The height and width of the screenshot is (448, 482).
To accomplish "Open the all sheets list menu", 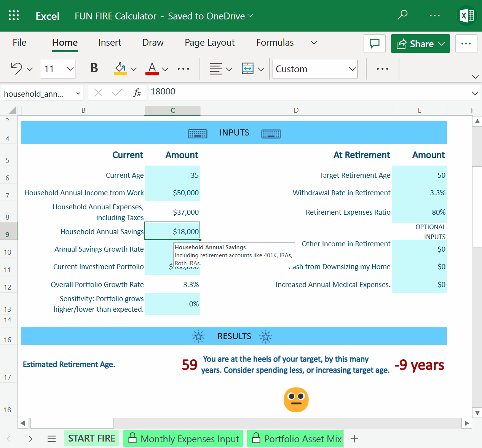I will [52, 439].
